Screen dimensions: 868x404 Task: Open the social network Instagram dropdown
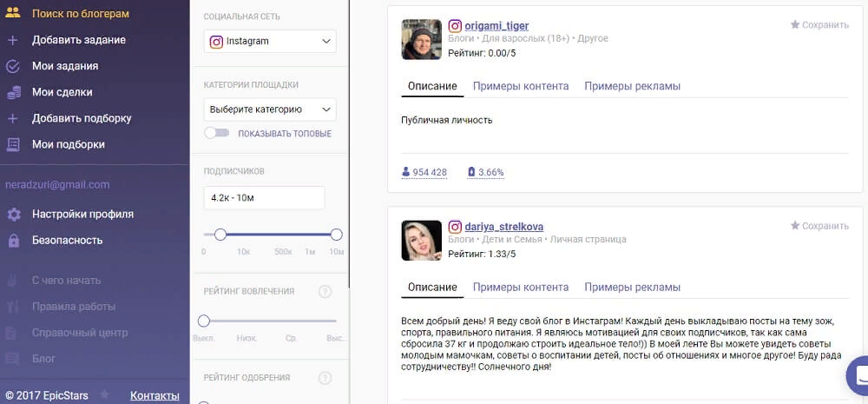click(x=270, y=41)
